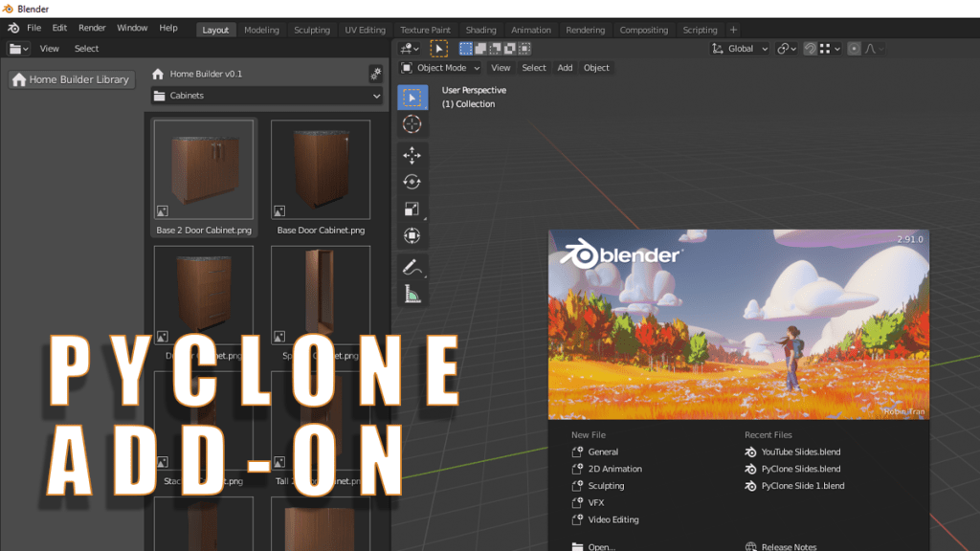The height and width of the screenshot is (551, 980).
Task: Open the Global transform orientation dropdown
Action: (742, 49)
